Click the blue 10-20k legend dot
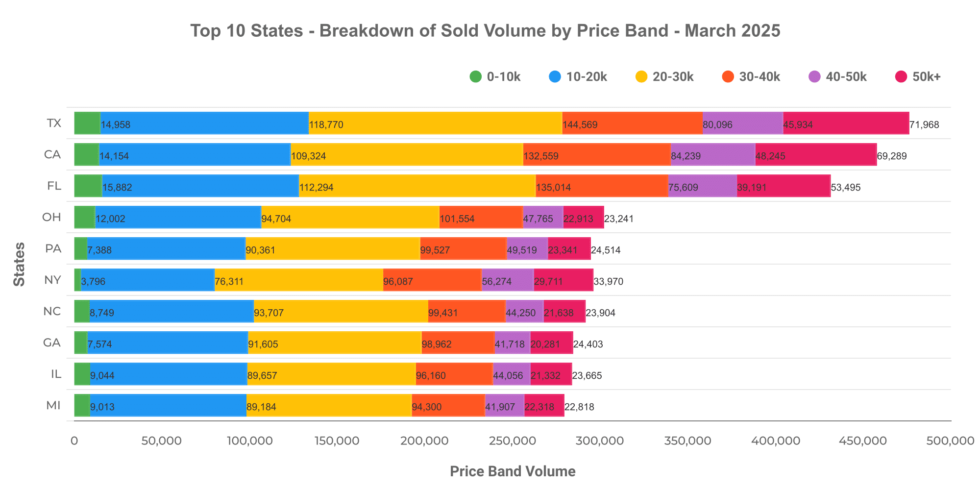980x490 pixels. pos(555,77)
